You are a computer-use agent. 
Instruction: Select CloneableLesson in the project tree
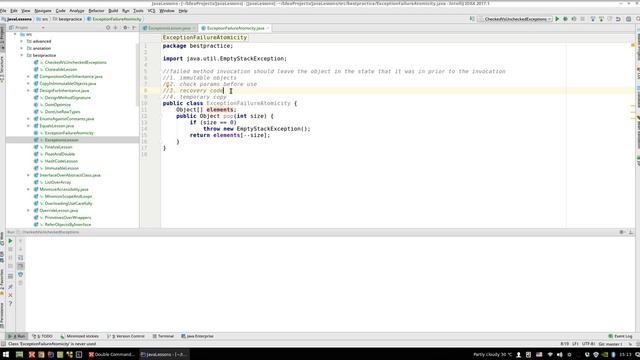point(61,69)
